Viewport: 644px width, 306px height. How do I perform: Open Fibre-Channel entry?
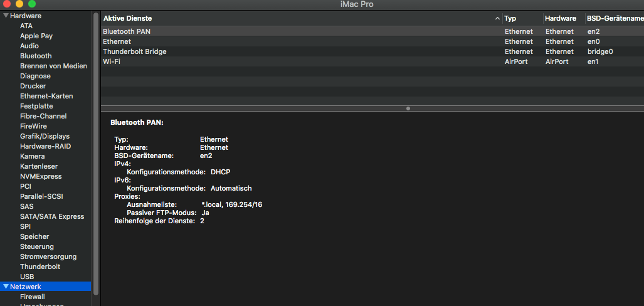pos(43,116)
